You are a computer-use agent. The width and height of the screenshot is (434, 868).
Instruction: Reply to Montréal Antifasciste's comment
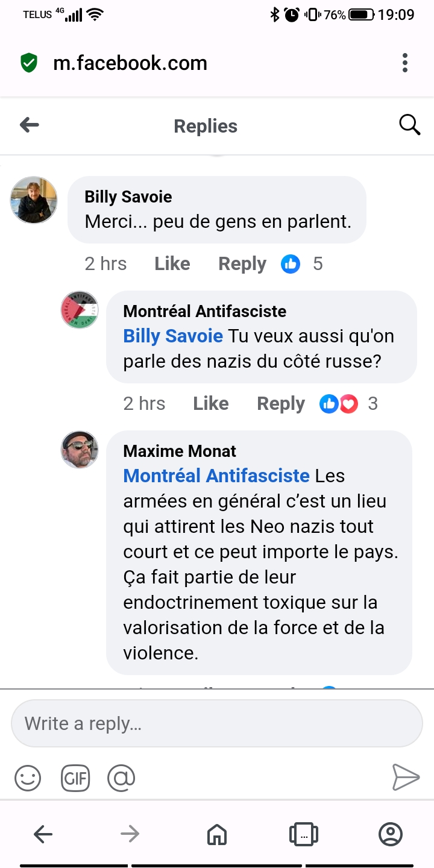[281, 403]
